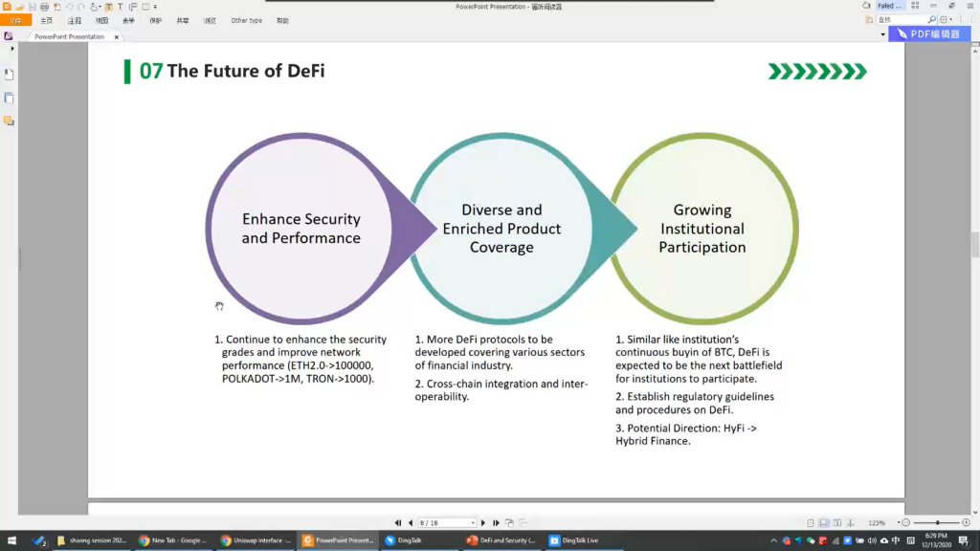Click the PDF editor blue button
Image resolution: width=980 pixels, height=551 pixels.
[x=929, y=33]
